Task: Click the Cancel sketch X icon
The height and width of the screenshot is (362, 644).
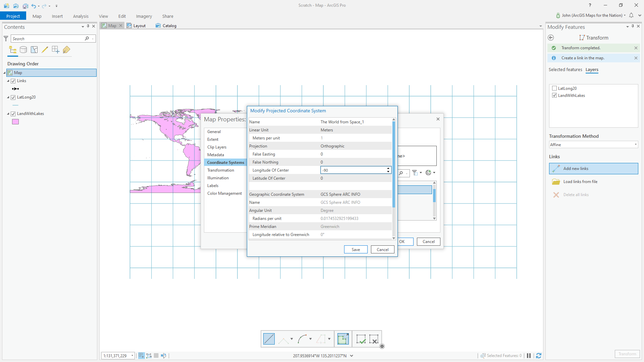Action: click(x=374, y=339)
